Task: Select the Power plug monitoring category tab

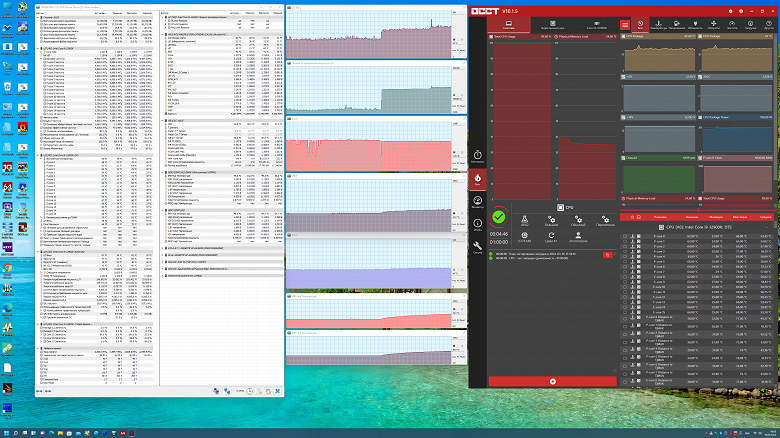Action: pos(695,25)
